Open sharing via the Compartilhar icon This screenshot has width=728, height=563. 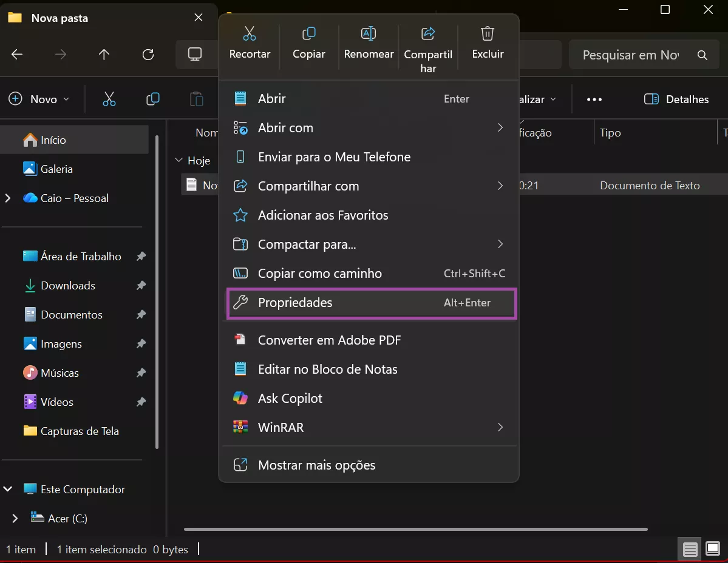tap(427, 33)
